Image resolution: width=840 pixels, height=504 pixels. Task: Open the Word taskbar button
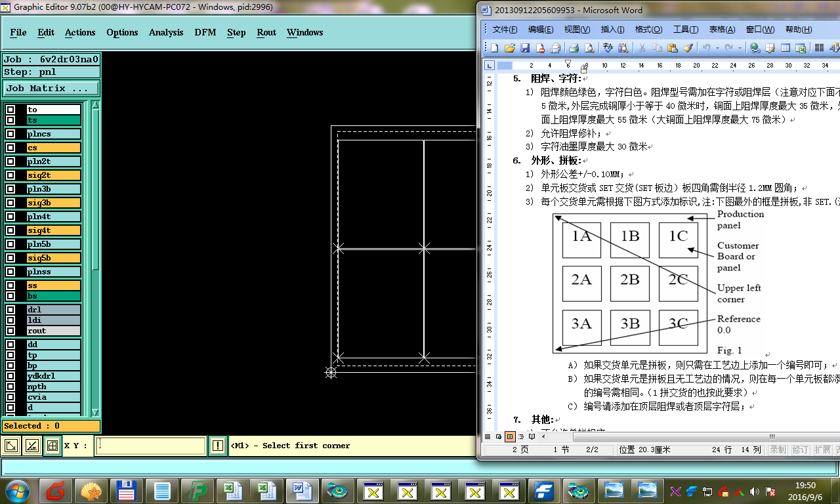point(302,490)
